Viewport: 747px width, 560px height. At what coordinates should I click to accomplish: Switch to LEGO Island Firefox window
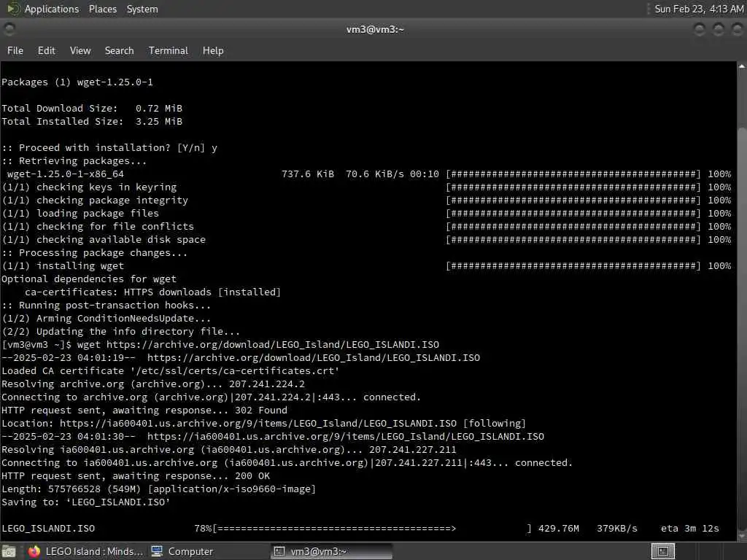click(86, 551)
